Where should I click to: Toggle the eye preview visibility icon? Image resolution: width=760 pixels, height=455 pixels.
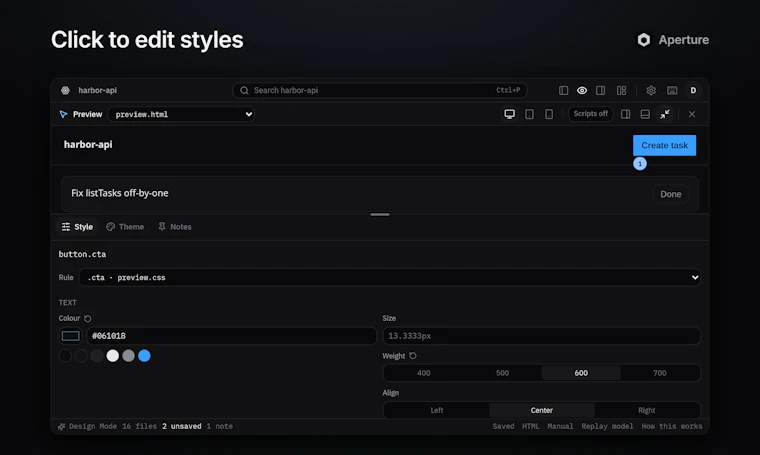(x=582, y=91)
